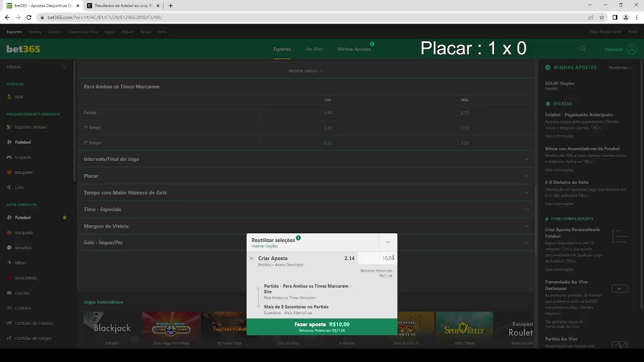644x362 pixels.
Task: Click the Ofertas star icon in right panel
Action: pyautogui.click(x=548, y=104)
